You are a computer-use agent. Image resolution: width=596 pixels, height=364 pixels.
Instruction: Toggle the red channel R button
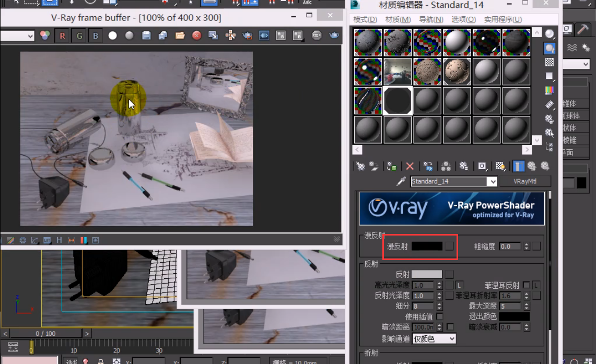click(x=63, y=36)
